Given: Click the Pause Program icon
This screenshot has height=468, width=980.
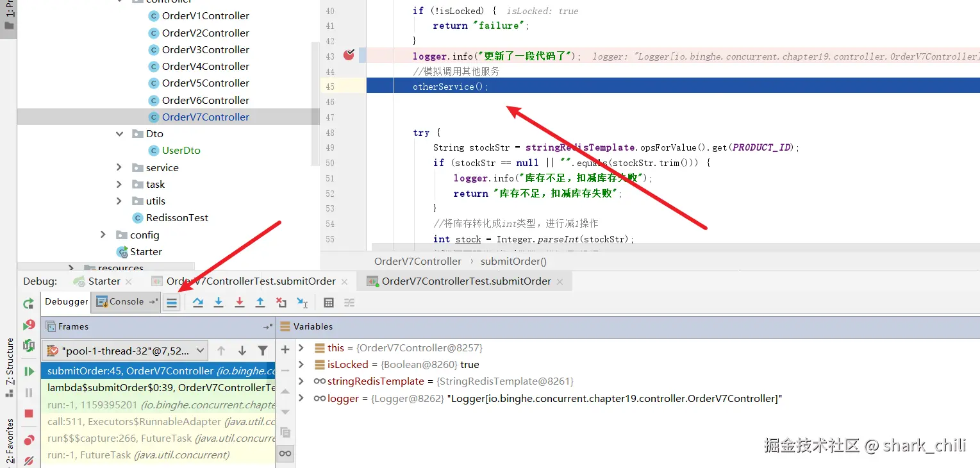Looking at the screenshot, I should 29,392.
